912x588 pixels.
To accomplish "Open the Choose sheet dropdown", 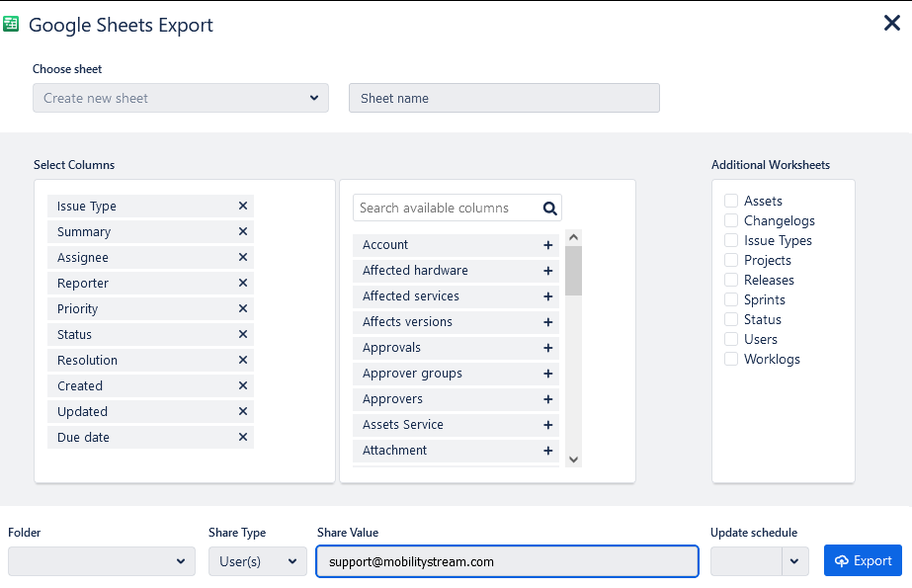I will tap(181, 98).
